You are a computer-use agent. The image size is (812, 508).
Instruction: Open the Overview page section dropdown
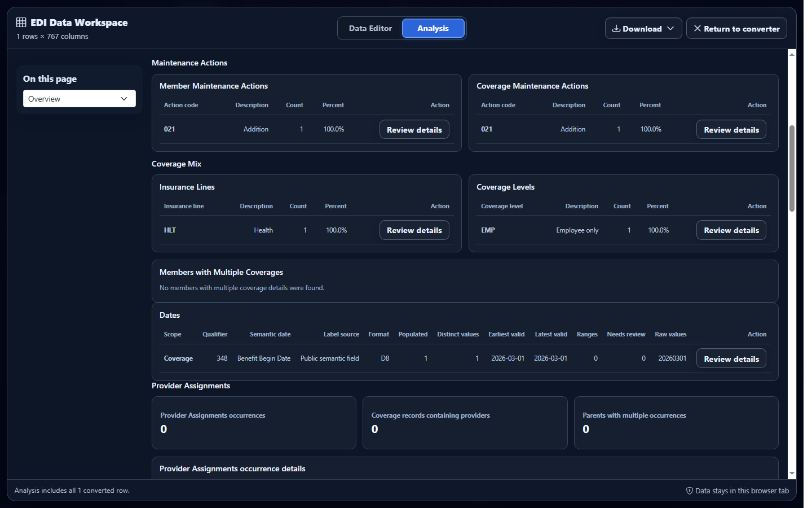click(80, 99)
